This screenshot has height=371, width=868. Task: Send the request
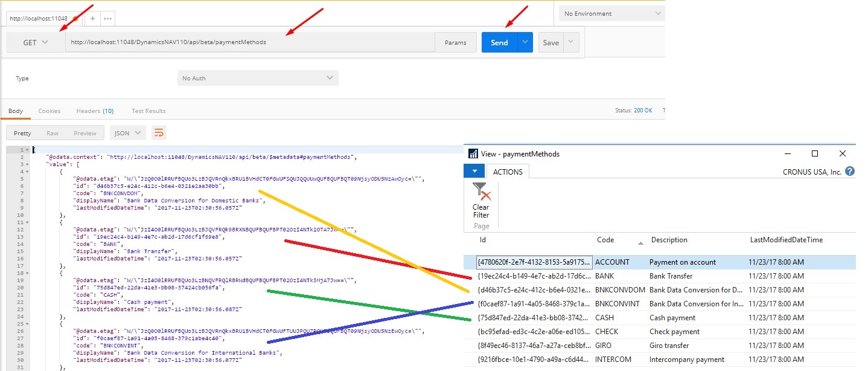499,42
